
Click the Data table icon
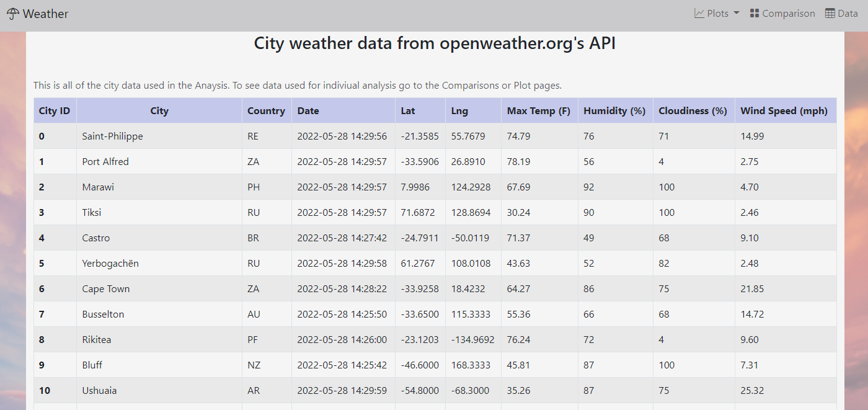coord(830,13)
